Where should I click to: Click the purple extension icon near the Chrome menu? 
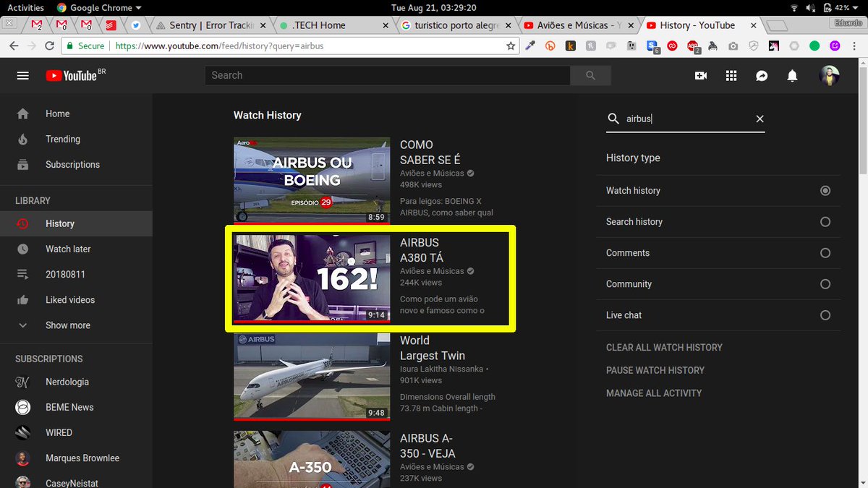pyautogui.click(x=835, y=46)
